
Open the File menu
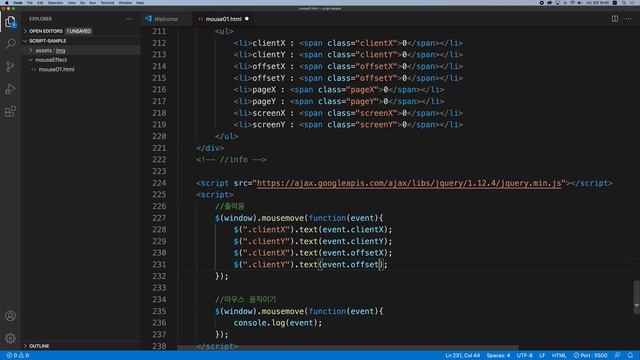coord(30,2)
